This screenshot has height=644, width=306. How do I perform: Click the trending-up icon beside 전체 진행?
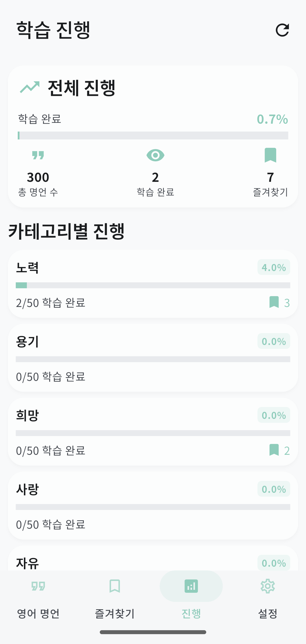tap(30, 87)
